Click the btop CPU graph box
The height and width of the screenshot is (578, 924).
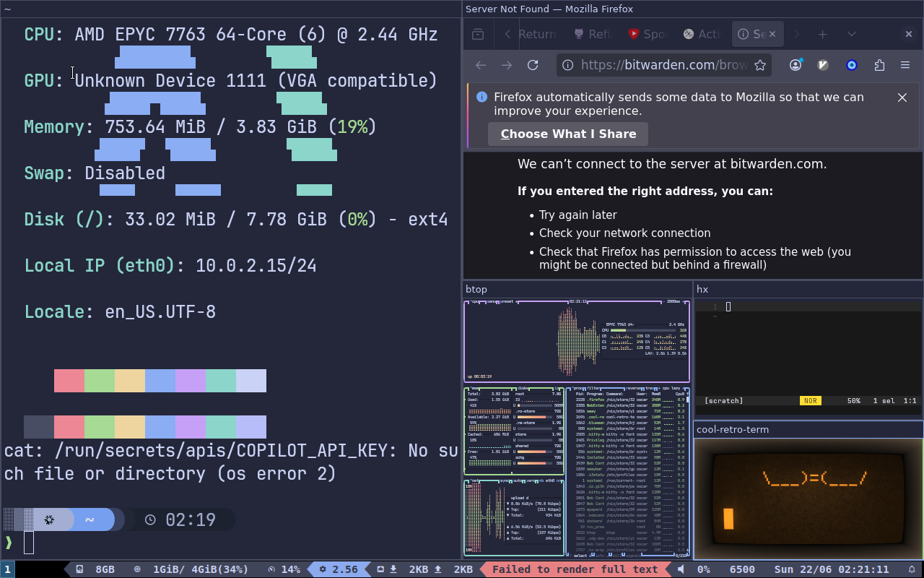click(576, 341)
